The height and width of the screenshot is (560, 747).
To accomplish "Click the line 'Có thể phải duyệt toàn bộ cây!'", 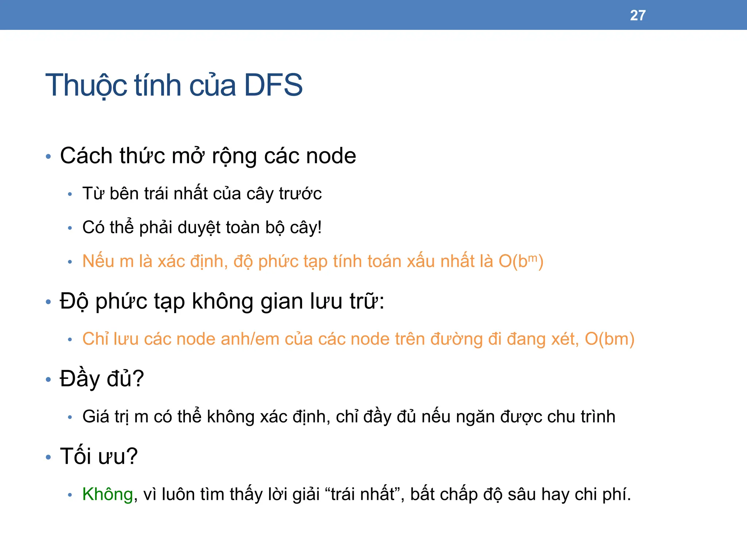I will pyautogui.click(x=202, y=227).
